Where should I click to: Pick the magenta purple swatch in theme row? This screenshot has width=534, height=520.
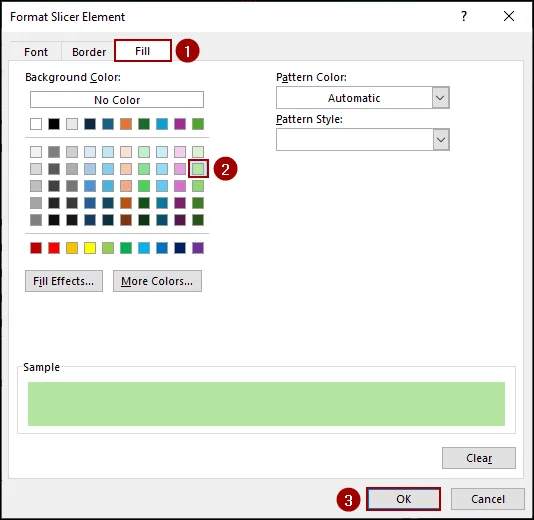[180, 124]
